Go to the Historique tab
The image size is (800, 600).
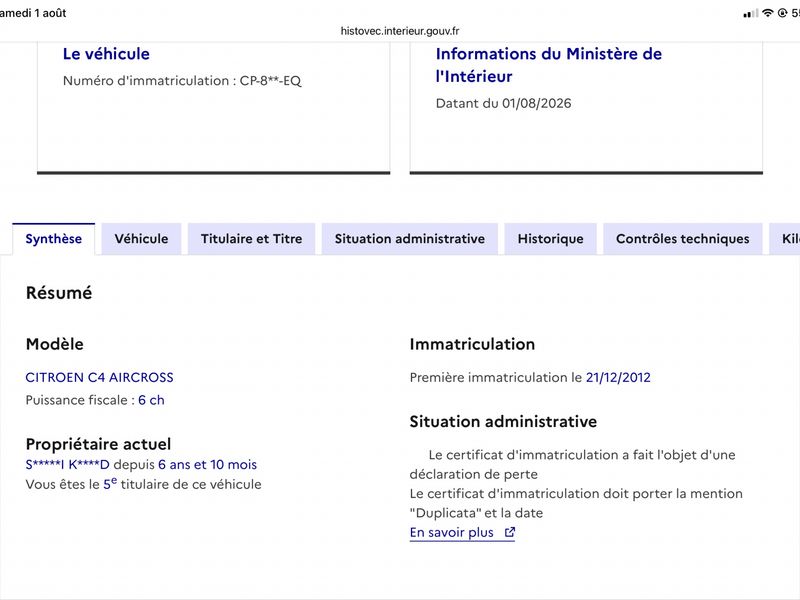point(551,239)
